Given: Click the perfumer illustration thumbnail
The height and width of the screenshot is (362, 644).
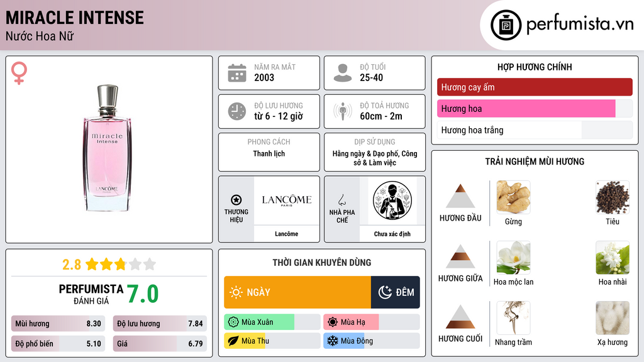Looking at the screenshot, I should [x=392, y=200].
